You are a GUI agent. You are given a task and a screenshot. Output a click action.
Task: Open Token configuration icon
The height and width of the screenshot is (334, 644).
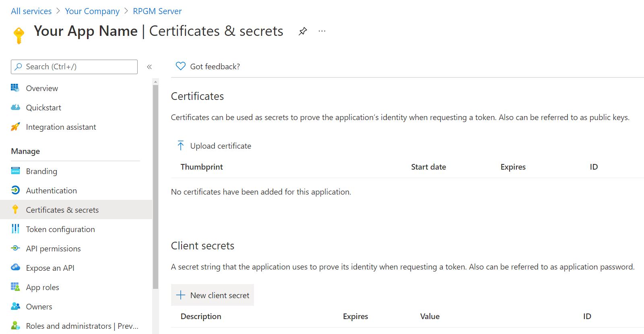coord(15,229)
